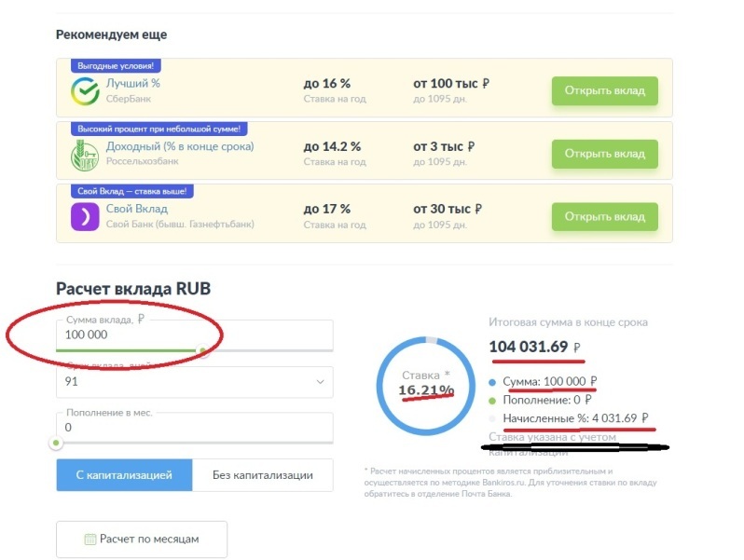Click the monthly top-up slider handle
Image resolution: width=744 pixels, height=560 pixels.
(56, 443)
